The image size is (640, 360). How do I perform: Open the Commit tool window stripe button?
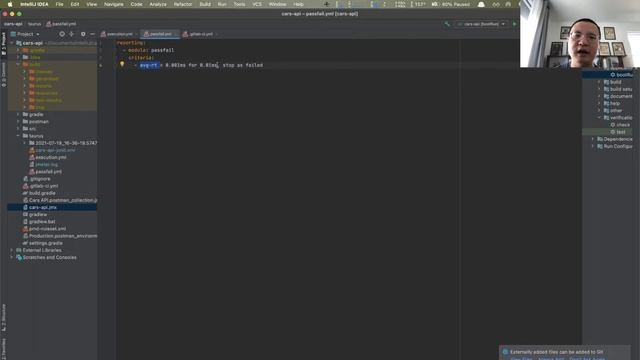coord(4,74)
